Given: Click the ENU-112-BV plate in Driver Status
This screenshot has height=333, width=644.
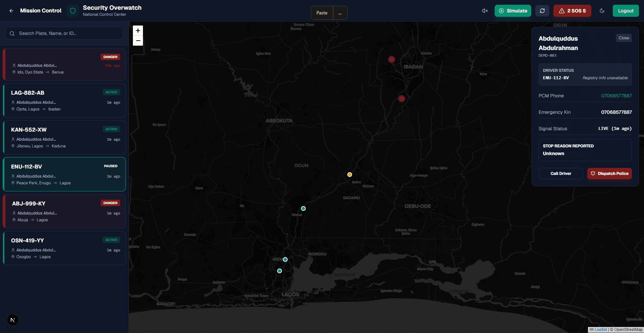Looking at the screenshot, I should tap(556, 78).
